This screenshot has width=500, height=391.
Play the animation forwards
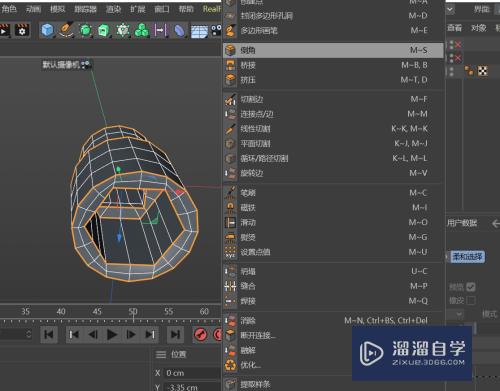pyautogui.click(x=112, y=334)
